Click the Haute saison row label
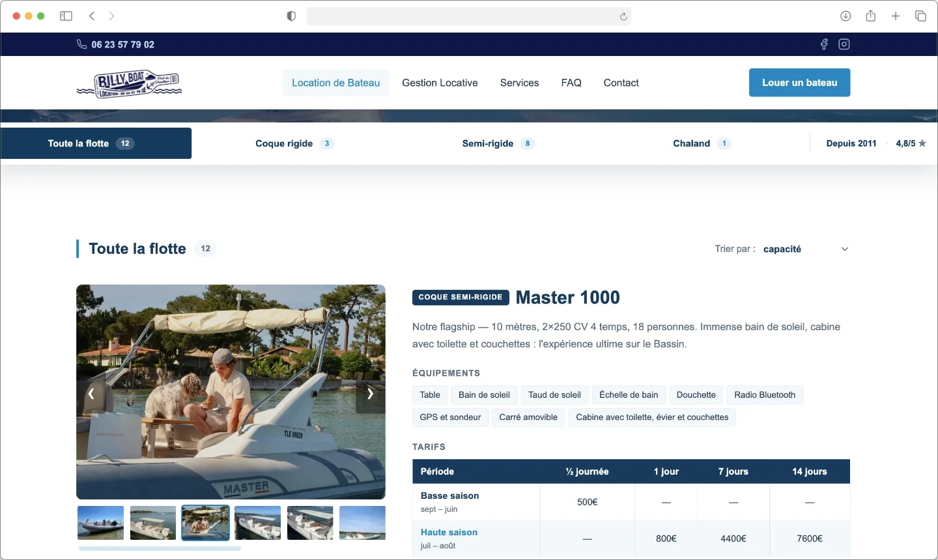Viewport: 938px width, 560px height. 449,532
